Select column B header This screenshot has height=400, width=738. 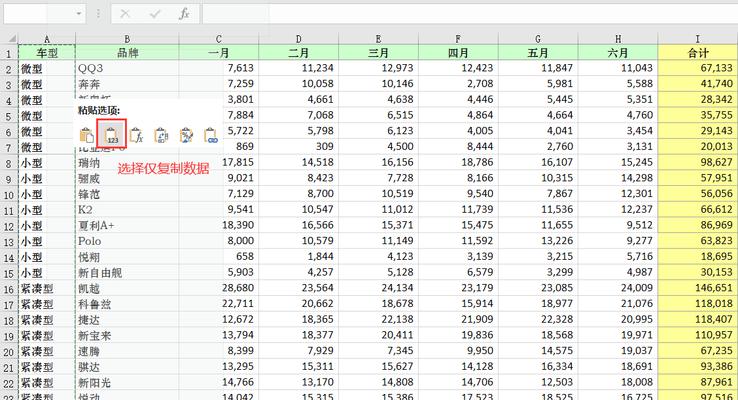click(127, 39)
